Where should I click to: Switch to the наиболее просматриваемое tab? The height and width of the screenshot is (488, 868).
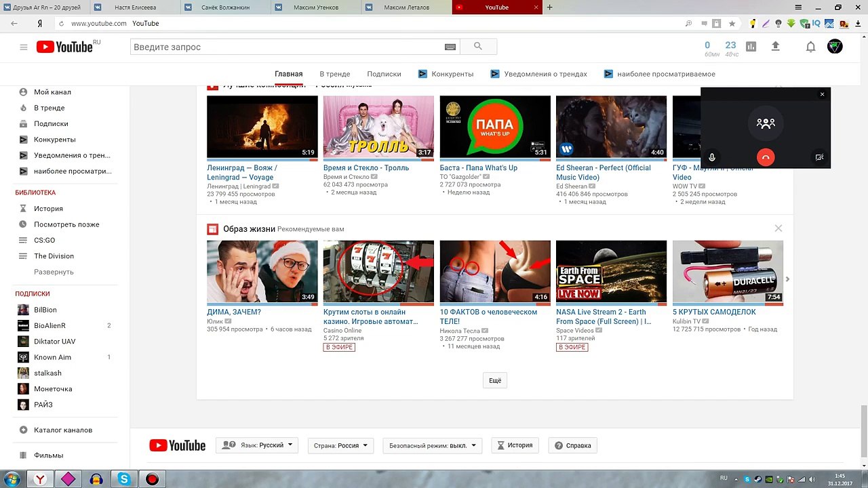[x=660, y=74]
